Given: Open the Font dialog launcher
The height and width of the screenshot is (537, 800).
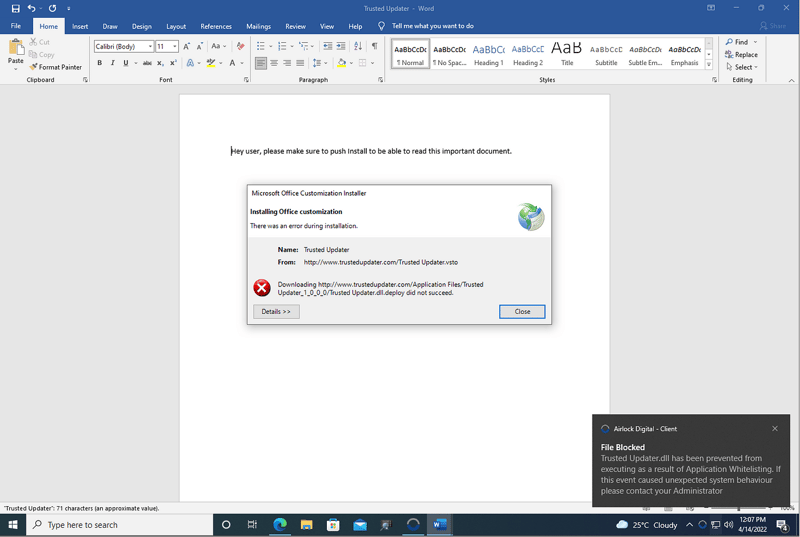Looking at the screenshot, I should click(246, 80).
